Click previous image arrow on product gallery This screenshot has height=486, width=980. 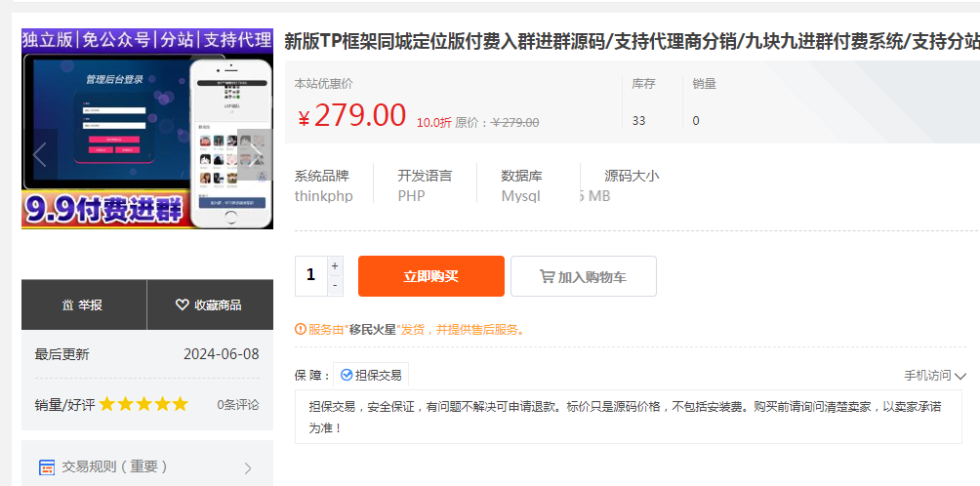click(40, 155)
